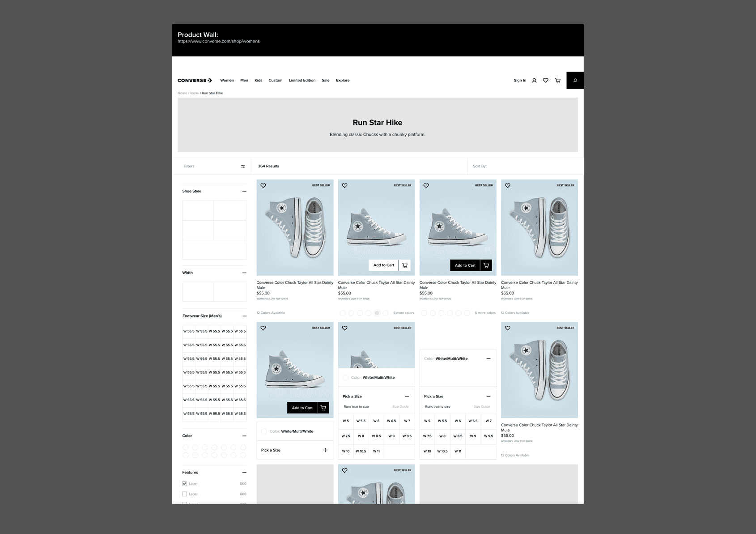
Task: Click cart icon beside the white Add to Cart
Action: point(404,265)
